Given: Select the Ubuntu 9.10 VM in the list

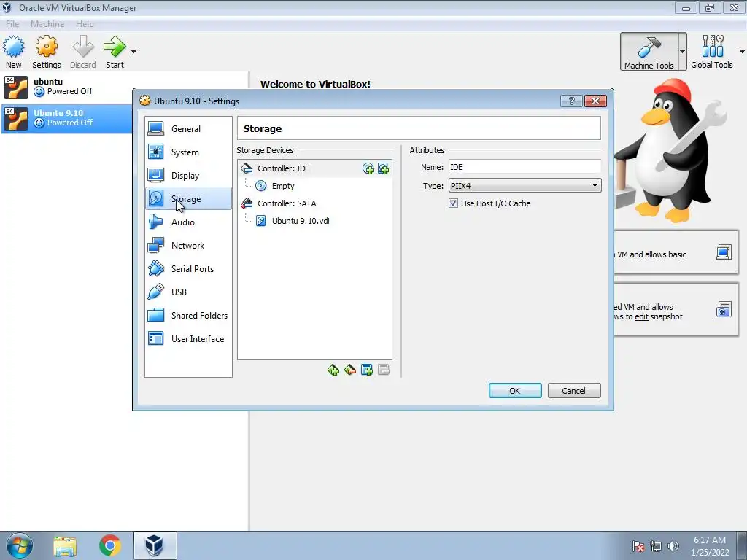Looking at the screenshot, I should point(66,118).
